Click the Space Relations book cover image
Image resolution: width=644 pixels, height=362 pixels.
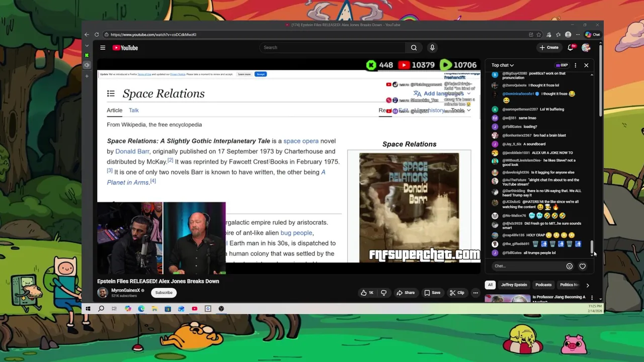pos(409,208)
